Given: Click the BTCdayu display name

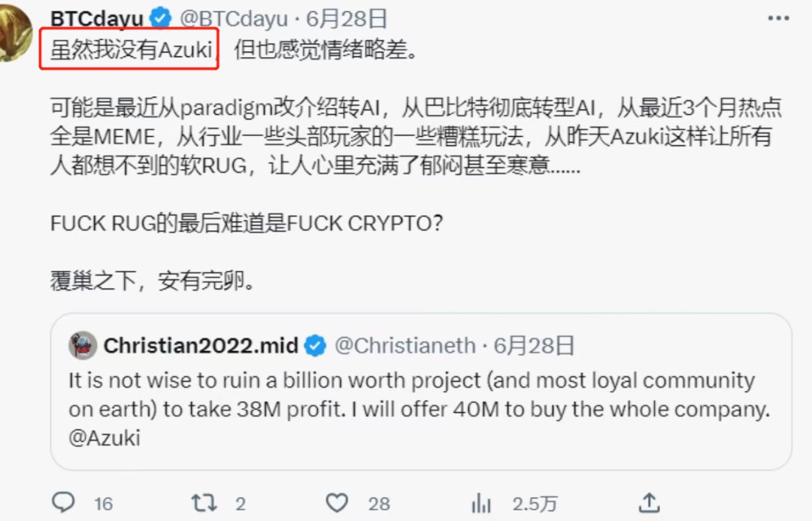Looking at the screenshot, I should [x=97, y=19].
